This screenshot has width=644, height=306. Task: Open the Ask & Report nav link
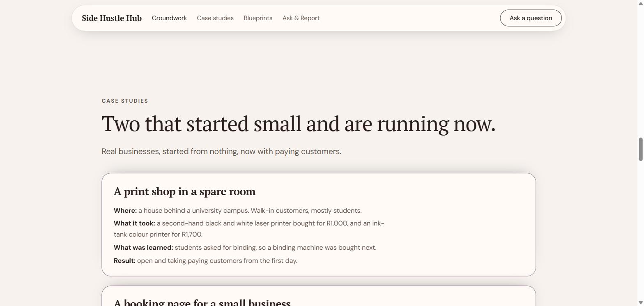(301, 18)
